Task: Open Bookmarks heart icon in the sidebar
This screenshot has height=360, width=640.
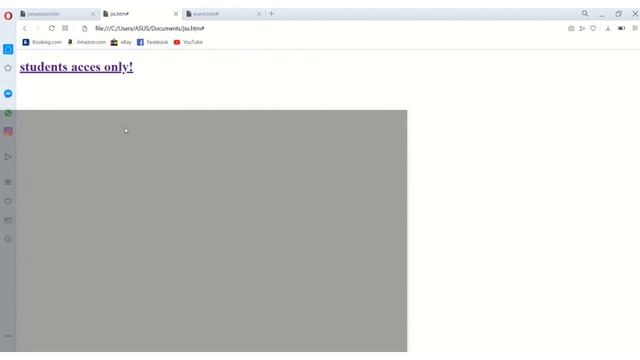Action: [8, 201]
